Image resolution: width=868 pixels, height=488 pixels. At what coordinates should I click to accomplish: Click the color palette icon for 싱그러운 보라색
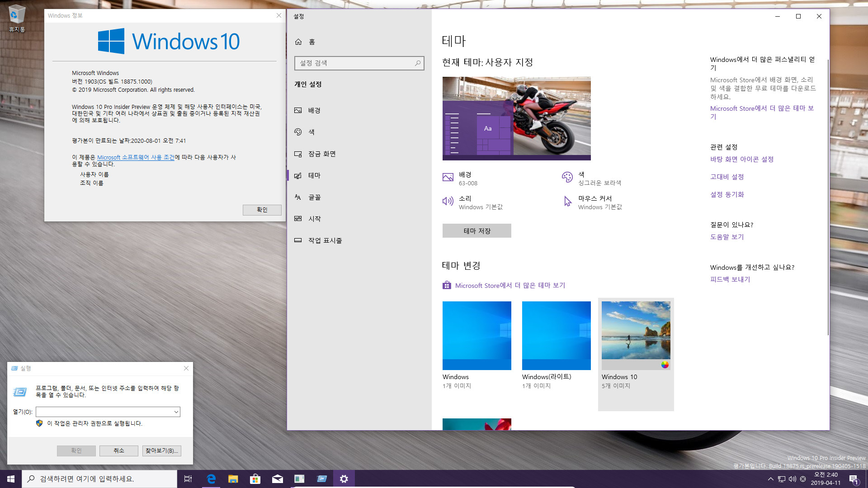pos(567,177)
